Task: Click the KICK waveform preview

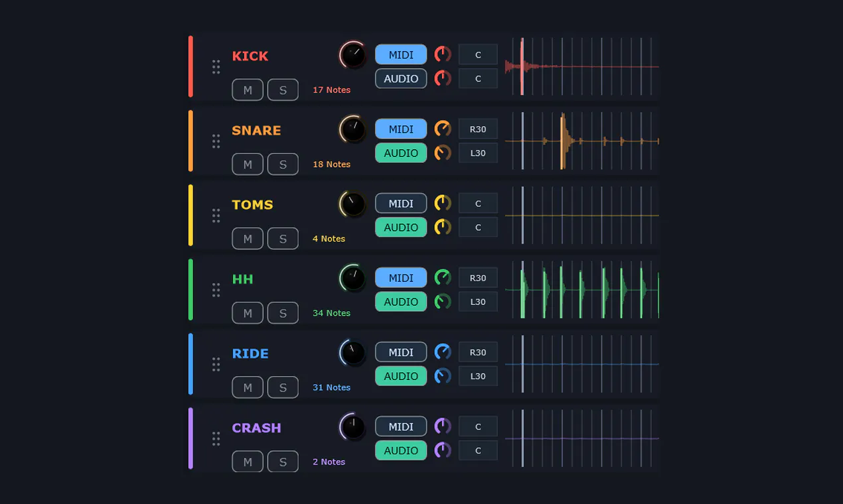Action: click(582, 66)
